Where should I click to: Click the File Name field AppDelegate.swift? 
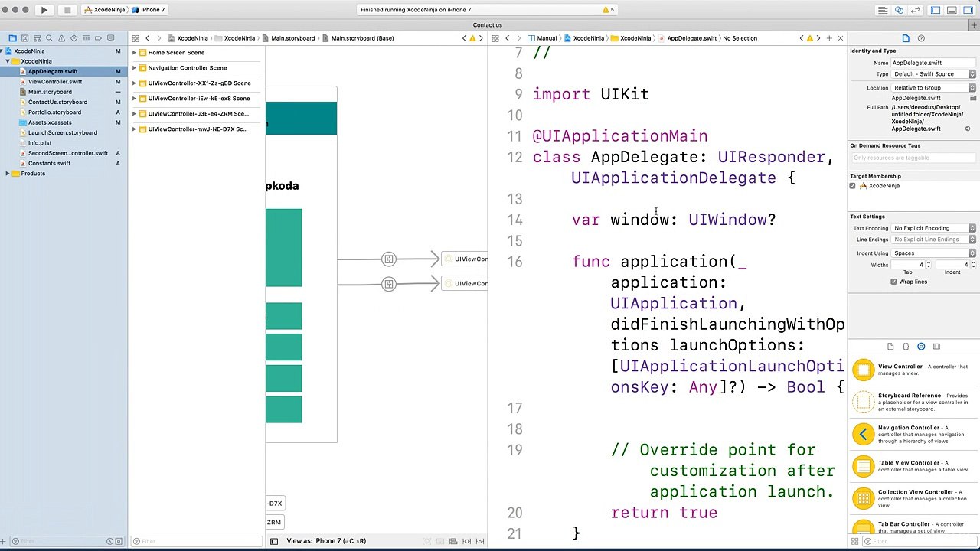pyautogui.click(x=933, y=63)
